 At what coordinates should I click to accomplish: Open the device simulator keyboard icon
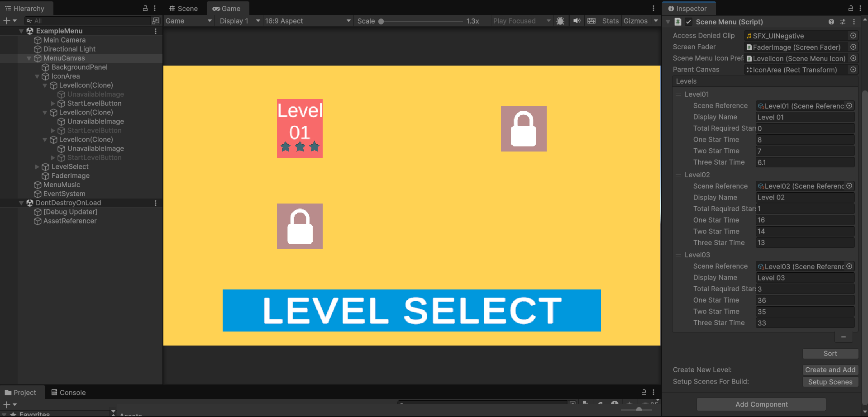click(591, 21)
